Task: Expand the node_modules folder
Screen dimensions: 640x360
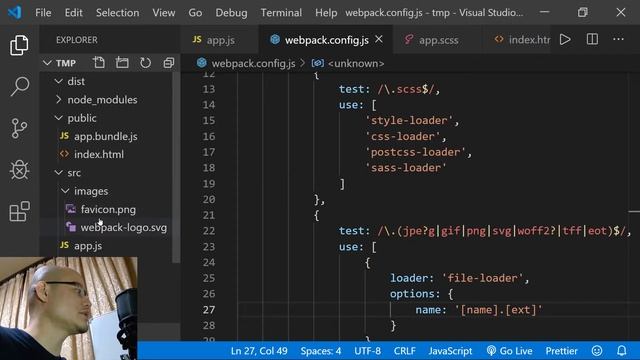Action: coord(59,100)
